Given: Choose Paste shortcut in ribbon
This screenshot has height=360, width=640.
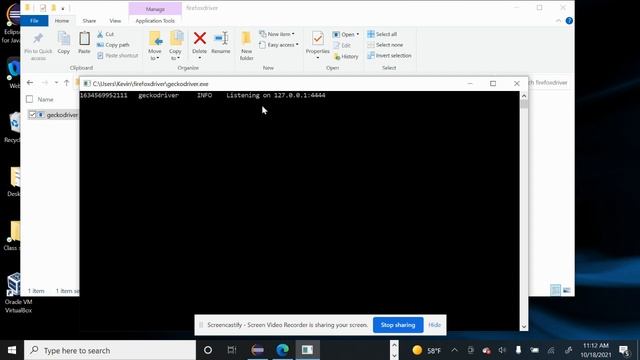Looking at the screenshot, I should (118, 56).
